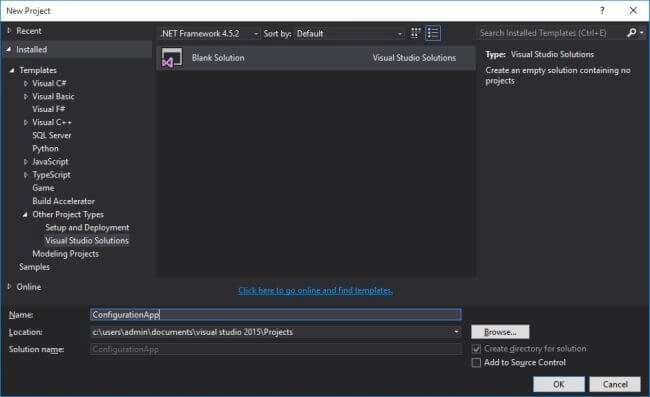Image resolution: width=650 pixels, height=397 pixels.
Task: Select Python templates
Action: pos(46,148)
